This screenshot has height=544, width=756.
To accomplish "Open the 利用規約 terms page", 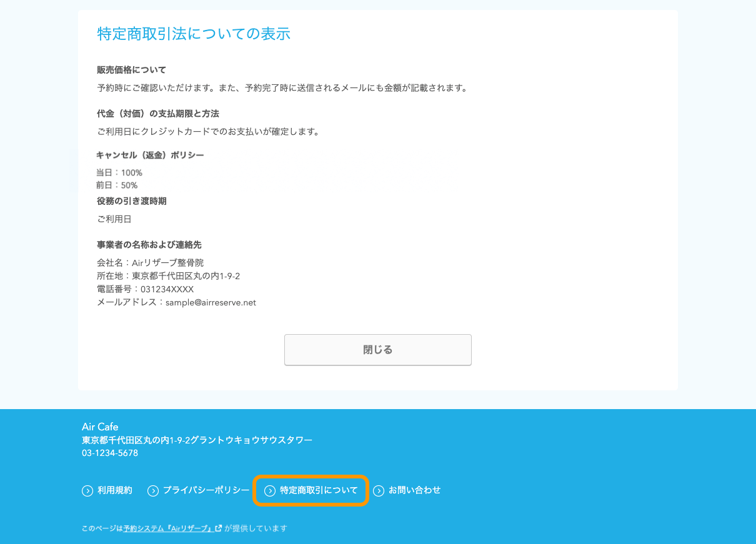I will (x=114, y=490).
